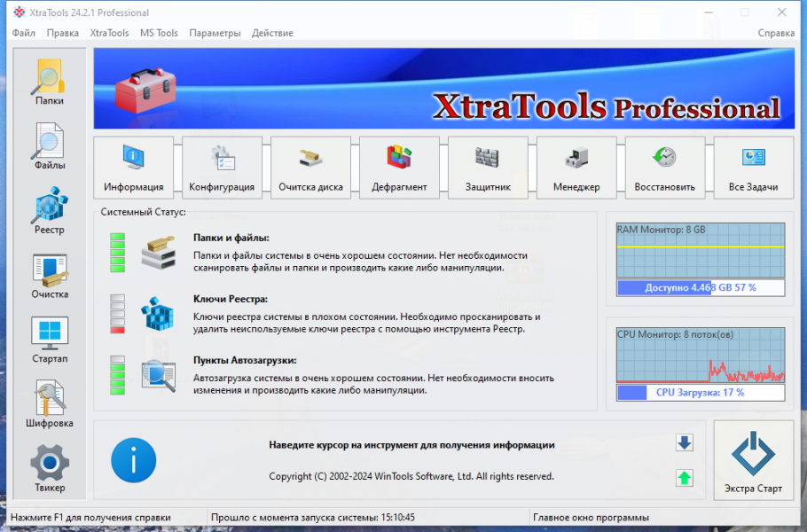The width and height of the screenshot is (807, 532).
Task: Open the MS Tools menu
Action: [159, 33]
